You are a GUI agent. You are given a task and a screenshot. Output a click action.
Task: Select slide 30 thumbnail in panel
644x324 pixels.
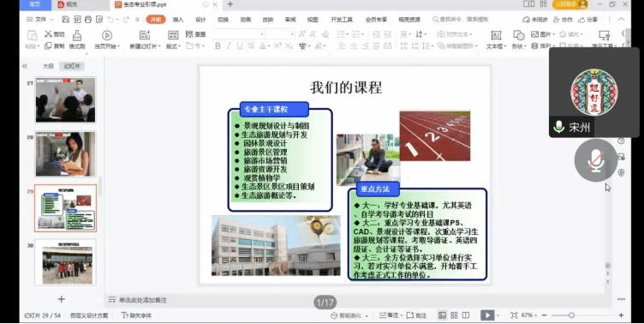(65, 262)
